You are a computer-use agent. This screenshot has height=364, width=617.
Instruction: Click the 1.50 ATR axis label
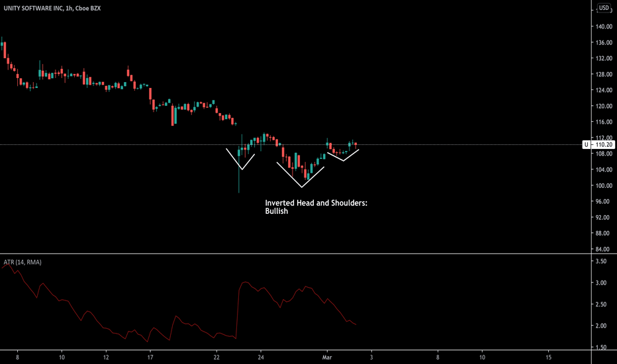(x=601, y=347)
